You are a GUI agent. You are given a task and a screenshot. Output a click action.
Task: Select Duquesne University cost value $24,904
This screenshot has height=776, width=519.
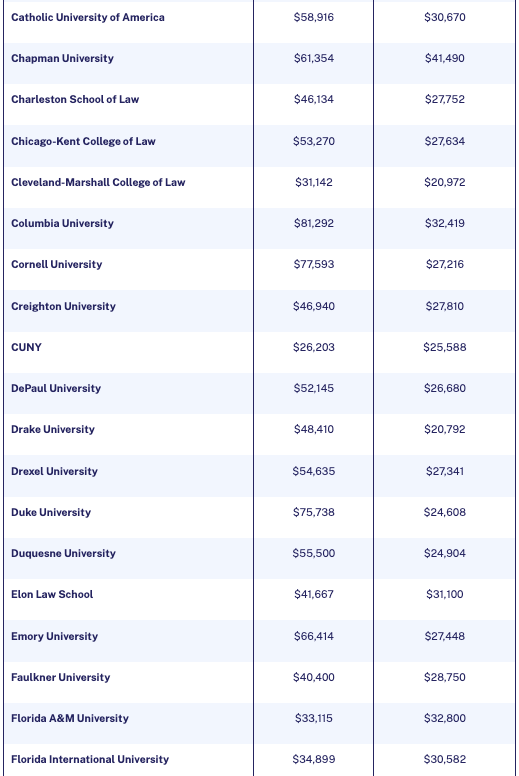coord(444,553)
